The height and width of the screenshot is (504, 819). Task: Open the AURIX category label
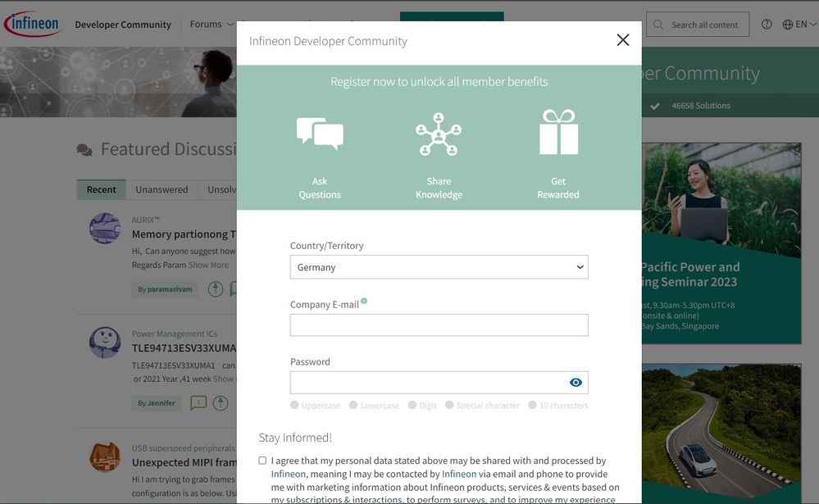146,220
